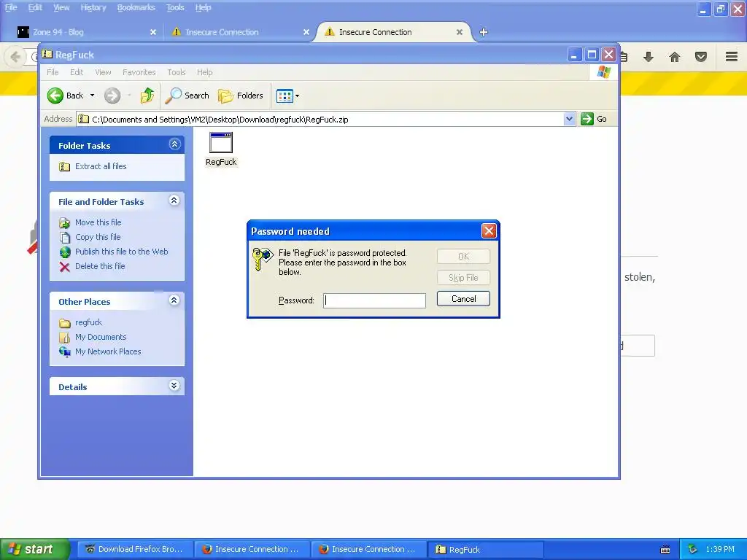Screen dimensions: 747x560
Task: Click Extract all files link
Action: click(x=101, y=166)
